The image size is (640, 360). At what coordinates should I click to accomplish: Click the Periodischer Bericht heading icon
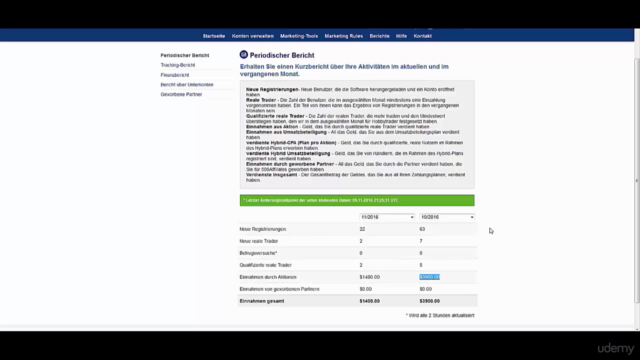[x=244, y=54]
